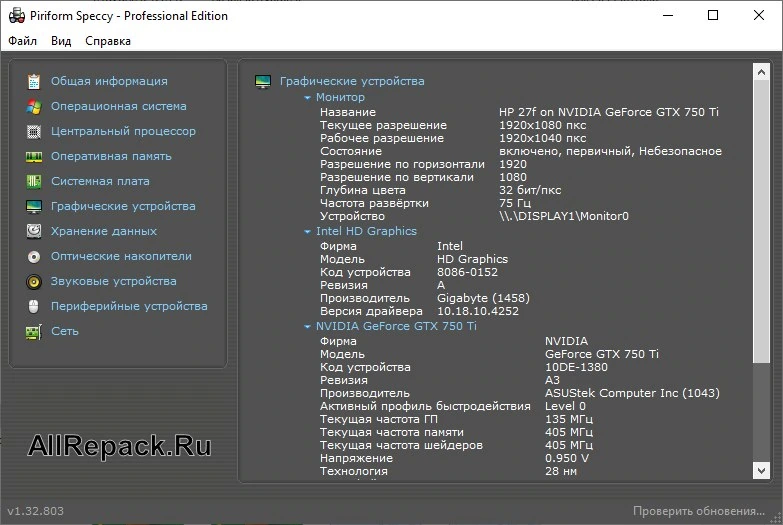Open the Хранение данных section
Image resolution: width=783 pixels, height=525 pixels.
(x=103, y=231)
